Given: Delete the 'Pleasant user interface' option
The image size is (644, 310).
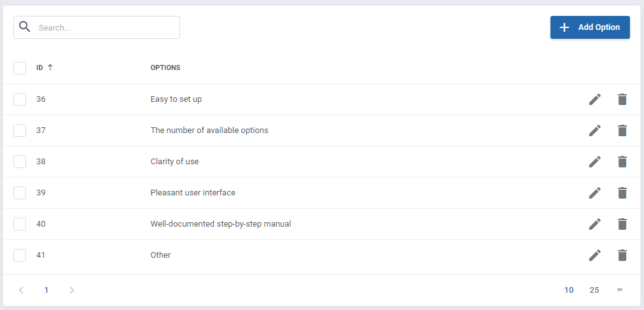Looking at the screenshot, I should coord(622,193).
